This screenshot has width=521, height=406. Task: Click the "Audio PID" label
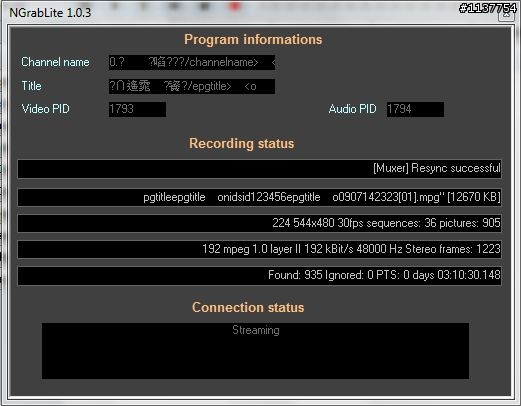point(352,109)
